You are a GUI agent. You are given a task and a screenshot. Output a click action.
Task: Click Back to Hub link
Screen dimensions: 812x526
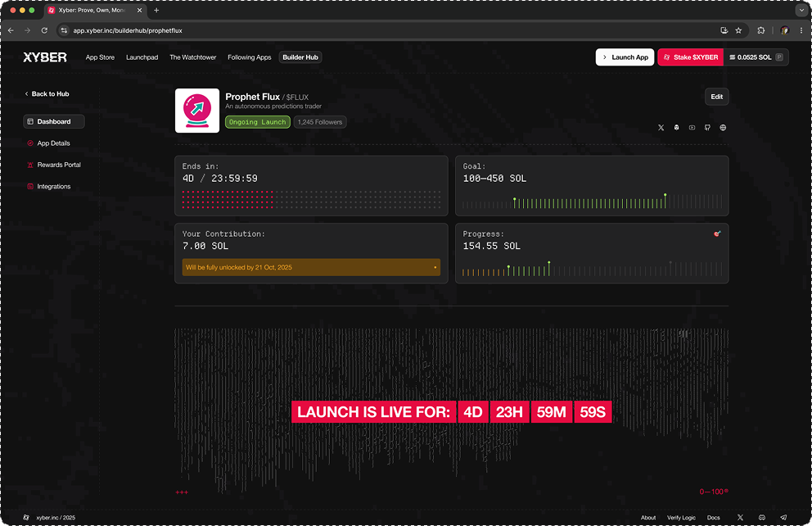point(47,94)
